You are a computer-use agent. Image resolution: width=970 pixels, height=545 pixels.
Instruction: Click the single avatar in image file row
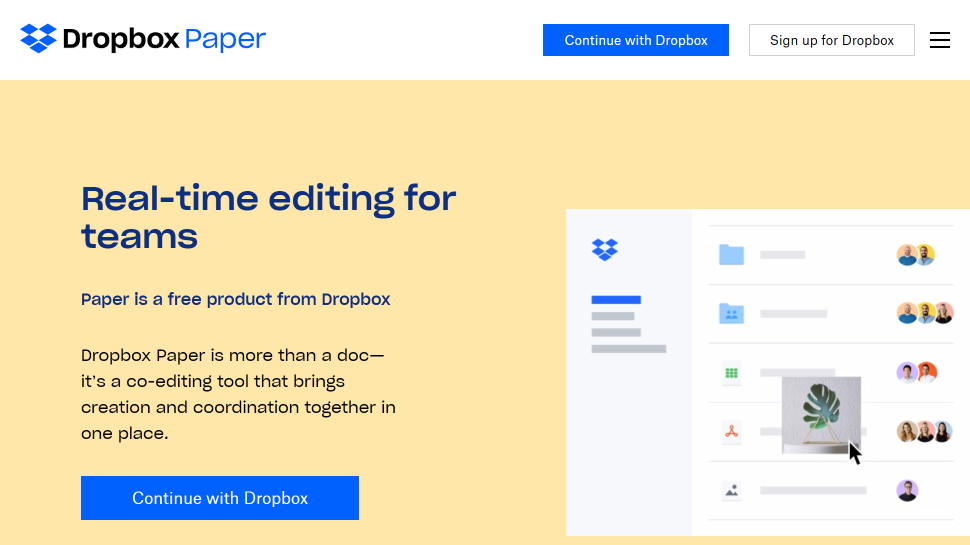click(x=907, y=491)
